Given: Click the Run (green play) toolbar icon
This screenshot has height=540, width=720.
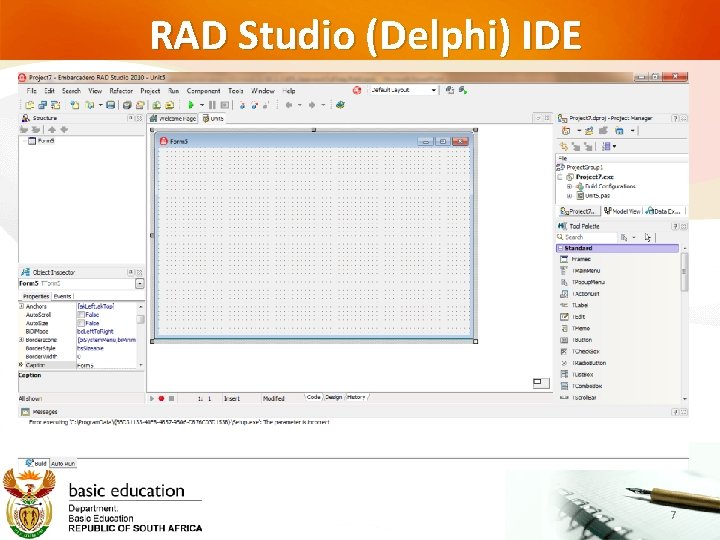Looking at the screenshot, I should tap(191, 105).
